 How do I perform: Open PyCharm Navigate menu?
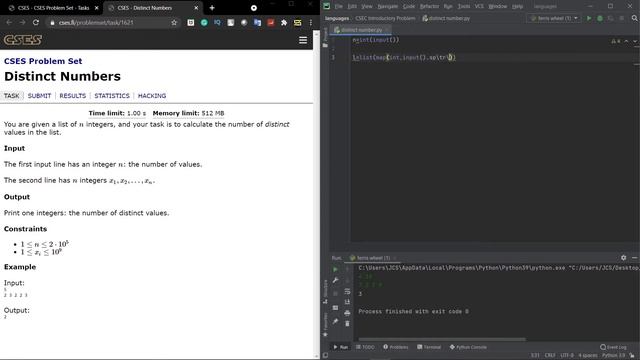click(x=387, y=6)
